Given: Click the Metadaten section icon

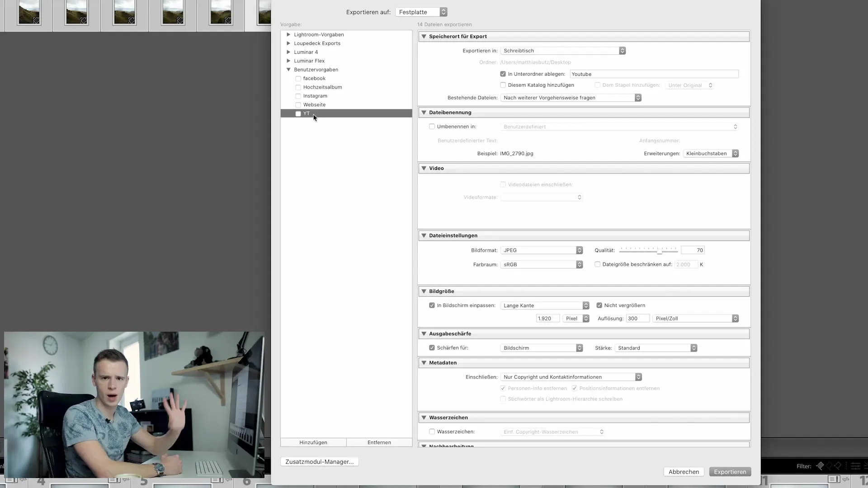Looking at the screenshot, I should tap(424, 362).
